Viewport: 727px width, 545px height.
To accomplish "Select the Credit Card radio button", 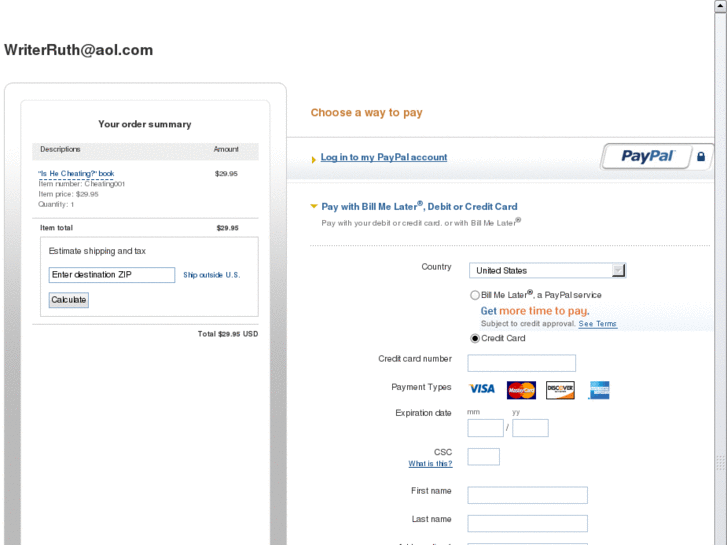I will (475, 338).
